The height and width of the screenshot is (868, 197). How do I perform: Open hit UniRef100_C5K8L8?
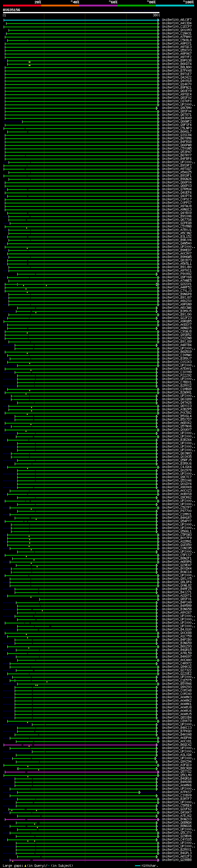click(177, 40)
